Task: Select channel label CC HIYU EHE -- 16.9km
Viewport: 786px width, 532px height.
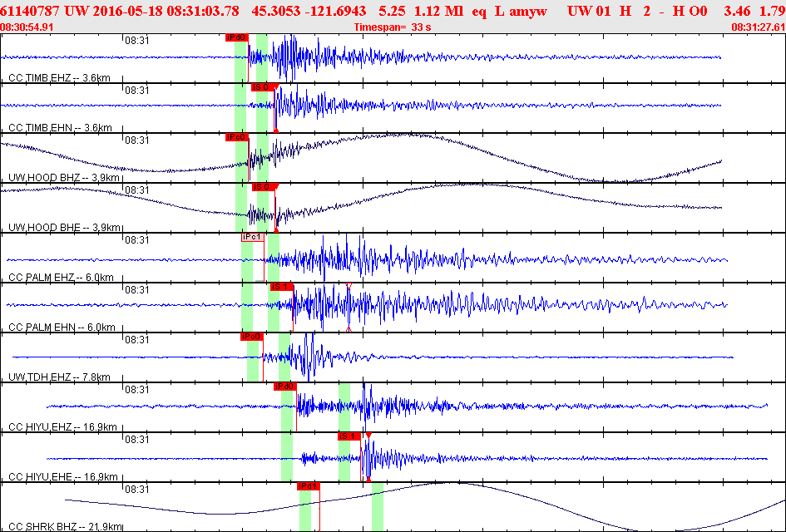Action: coord(62,476)
